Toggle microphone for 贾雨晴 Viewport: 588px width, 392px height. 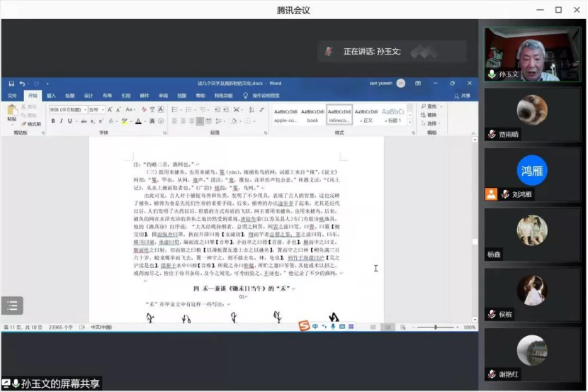tap(492, 134)
